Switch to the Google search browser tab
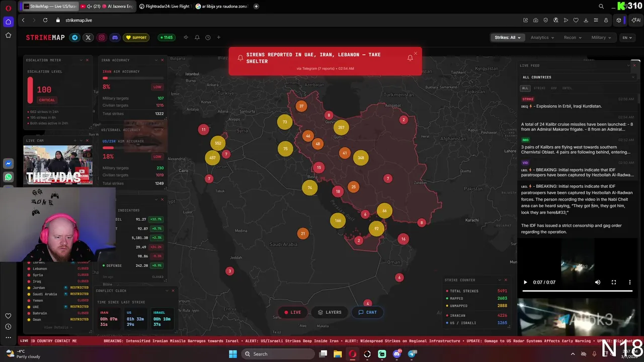This screenshot has height=362, width=644. [222, 6]
